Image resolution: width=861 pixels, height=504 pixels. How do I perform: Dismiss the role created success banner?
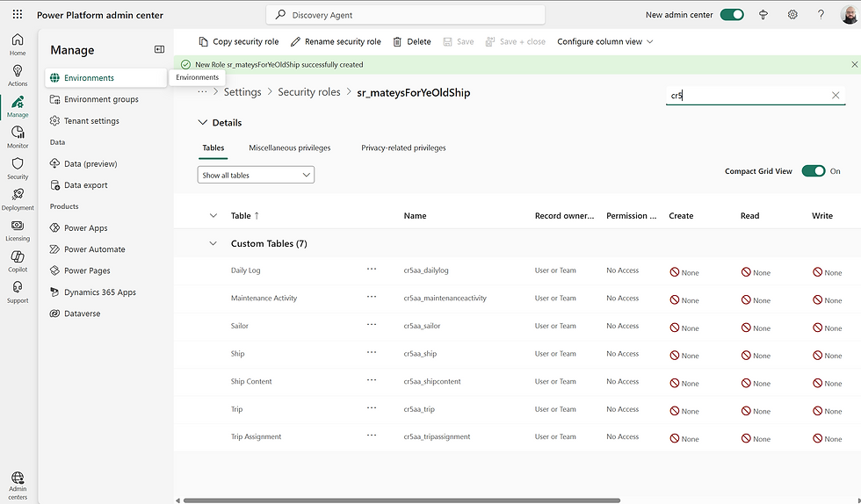pos(854,64)
